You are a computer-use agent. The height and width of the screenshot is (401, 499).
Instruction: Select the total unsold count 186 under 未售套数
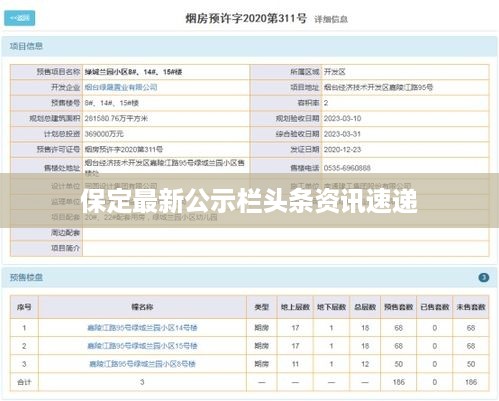tap(471, 382)
